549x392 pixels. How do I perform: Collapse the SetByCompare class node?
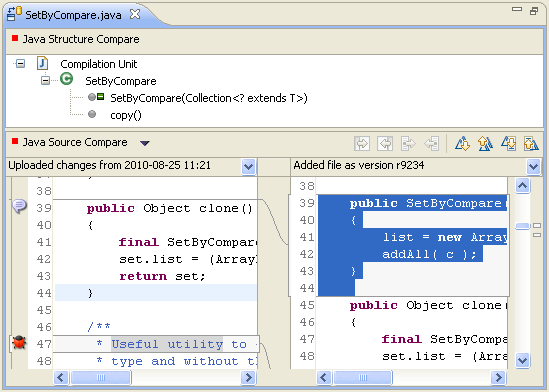(45, 81)
